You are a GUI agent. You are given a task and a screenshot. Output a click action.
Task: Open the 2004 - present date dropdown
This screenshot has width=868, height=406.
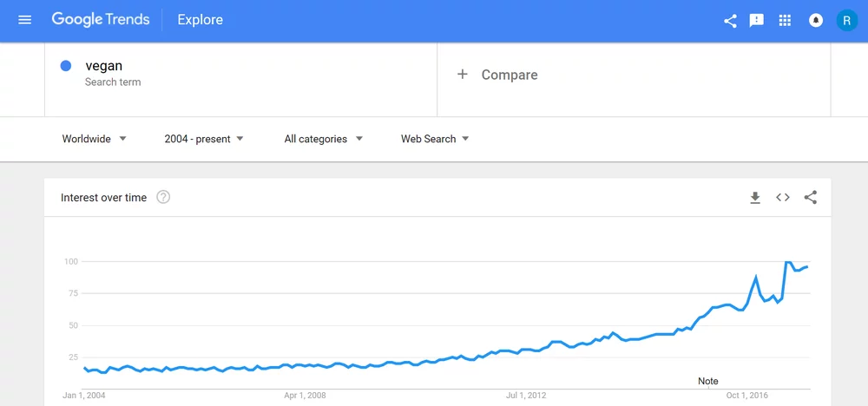tap(204, 139)
